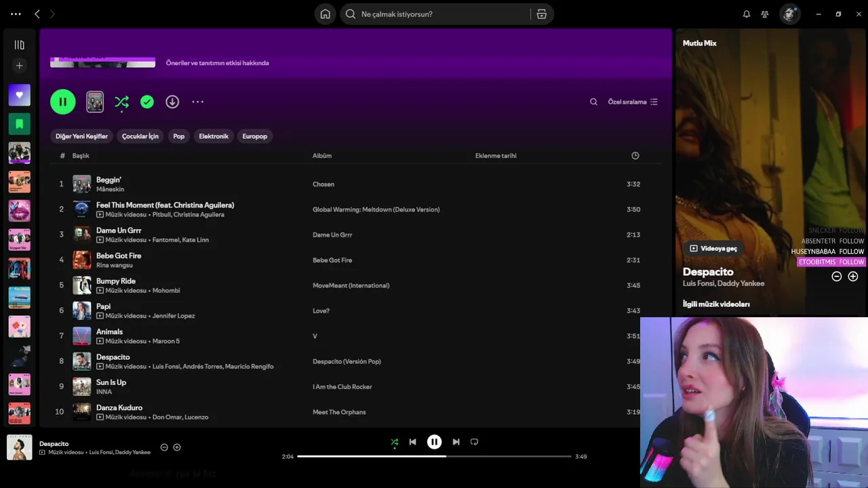Viewport: 868px width, 488px height.
Task: Select Elektronik filter chip
Action: click(x=214, y=136)
